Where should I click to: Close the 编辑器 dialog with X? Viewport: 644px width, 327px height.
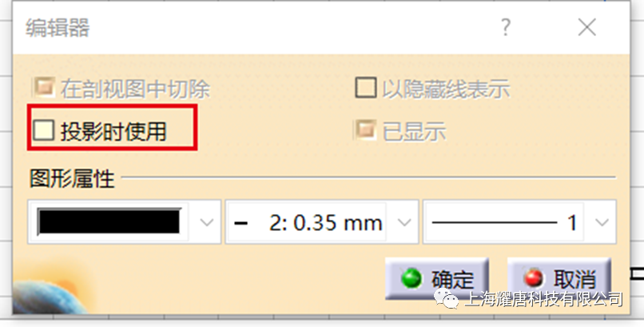pos(586,28)
